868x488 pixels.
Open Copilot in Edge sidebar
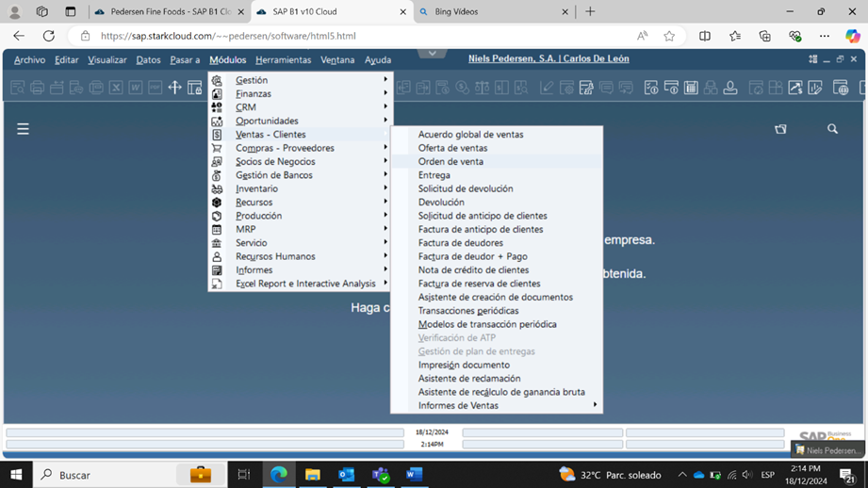click(x=853, y=36)
